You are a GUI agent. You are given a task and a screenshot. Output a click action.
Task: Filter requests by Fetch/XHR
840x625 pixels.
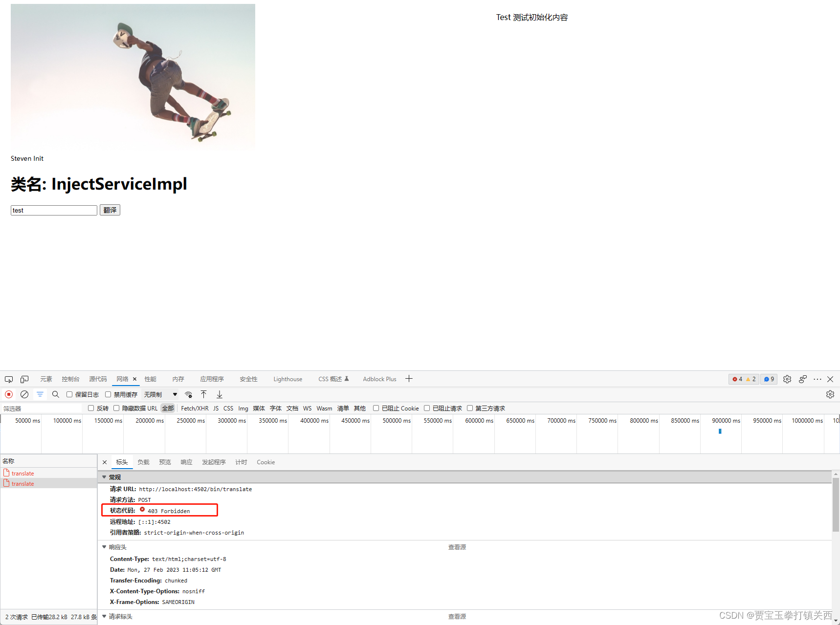pyautogui.click(x=195, y=409)
